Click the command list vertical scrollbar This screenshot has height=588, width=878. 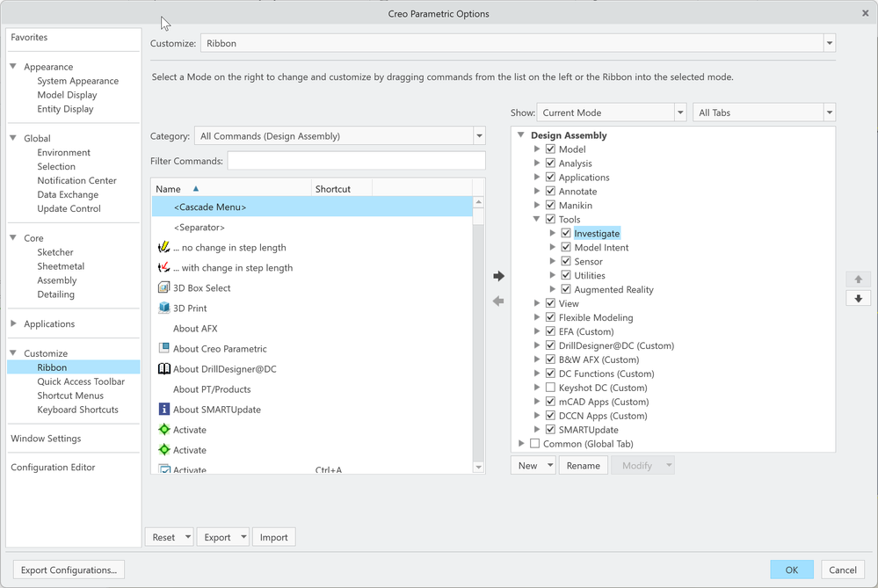tap(478, 334)
